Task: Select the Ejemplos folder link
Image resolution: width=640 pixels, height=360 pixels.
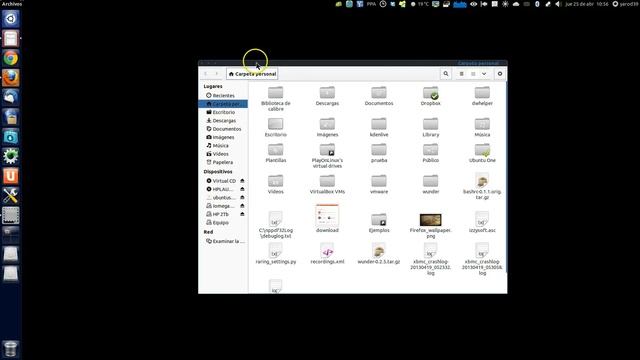Action: [x=379, y=222]
